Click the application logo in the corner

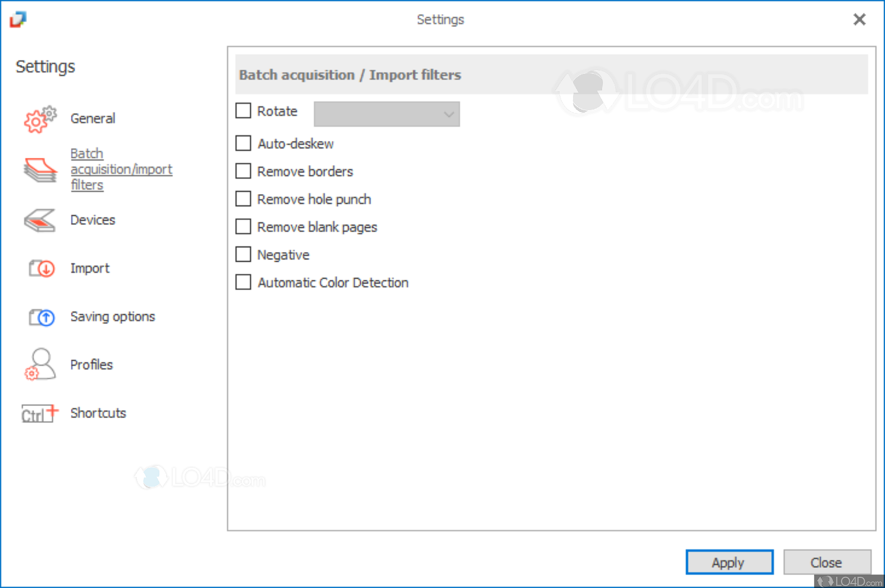(17, 19)
